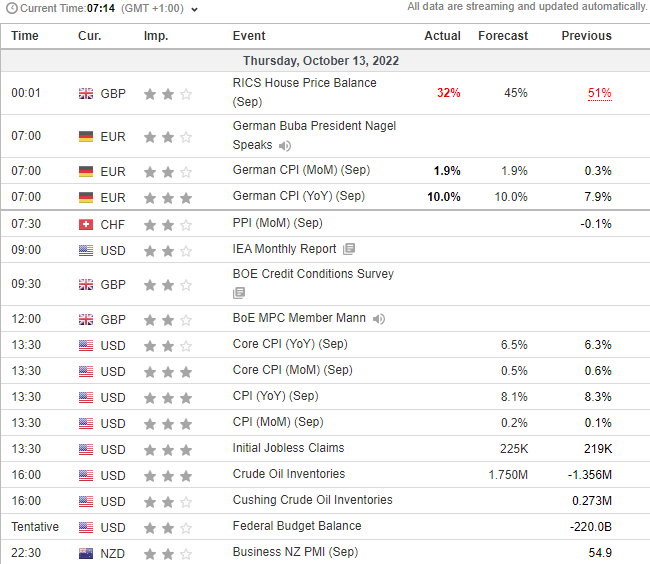Screen dimensions: 650x564
Task: Click the Swiss flag in the CHF row
Action: 86,224
